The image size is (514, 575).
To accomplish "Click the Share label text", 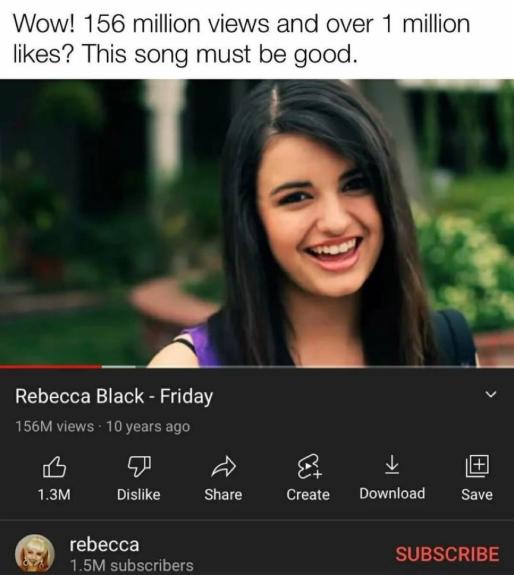I will (223, 495).
